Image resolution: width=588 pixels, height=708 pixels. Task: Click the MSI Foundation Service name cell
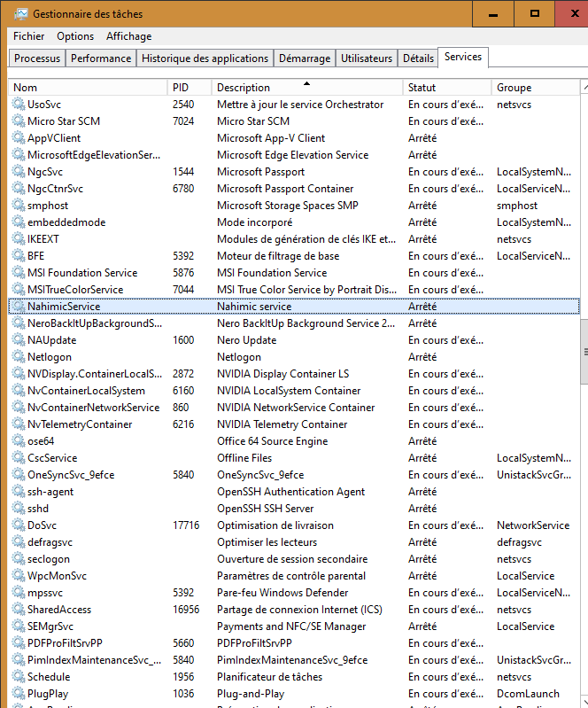[82, 273]
